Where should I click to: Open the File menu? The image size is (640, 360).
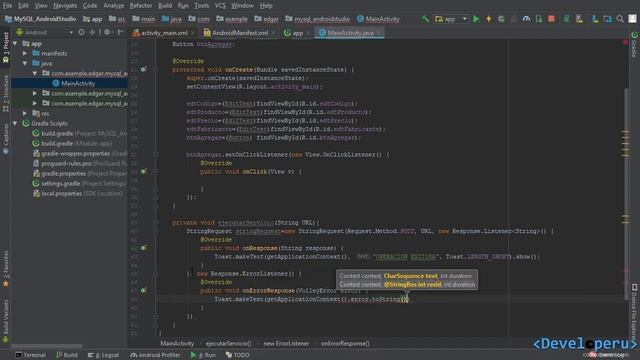click(7, 6)
